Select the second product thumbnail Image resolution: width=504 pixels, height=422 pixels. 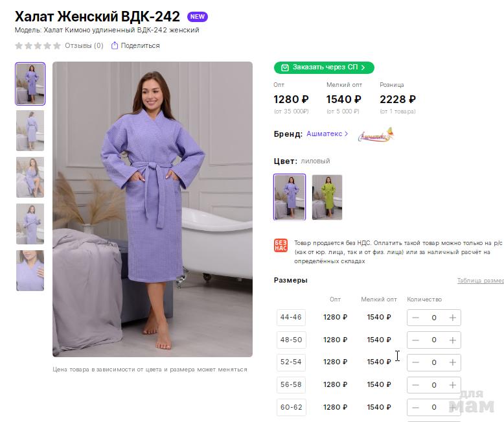[x=30, y=130]
